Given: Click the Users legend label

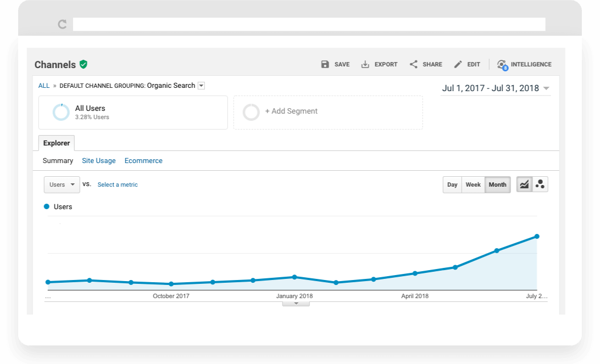Looking at the screenshot, I should 63,207.
